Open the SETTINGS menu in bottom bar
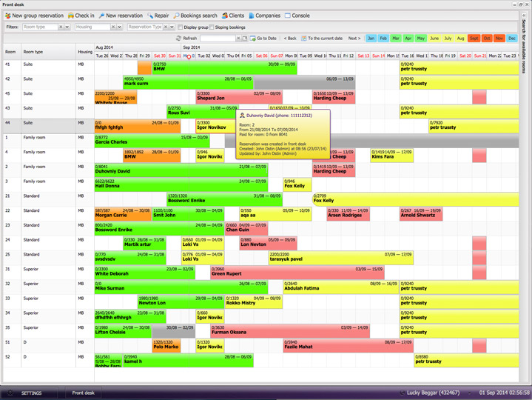532x400 pixels. click(31, 393)
